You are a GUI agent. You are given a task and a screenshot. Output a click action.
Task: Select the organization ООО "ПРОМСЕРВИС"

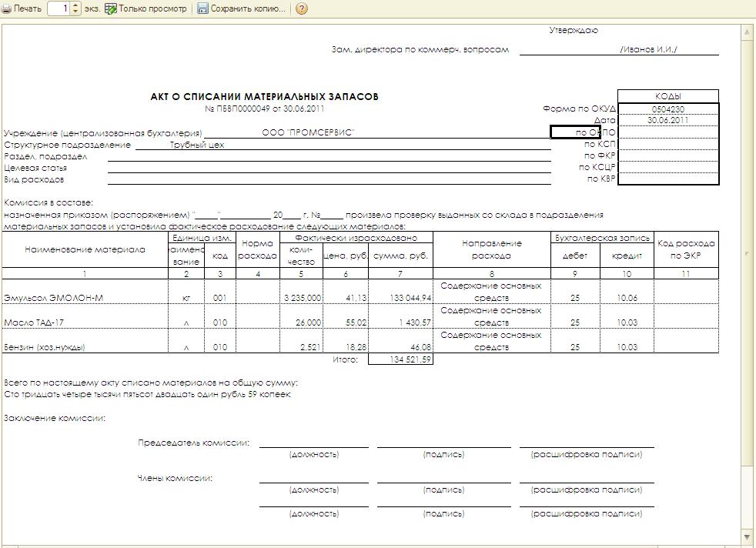pos(308,132)
